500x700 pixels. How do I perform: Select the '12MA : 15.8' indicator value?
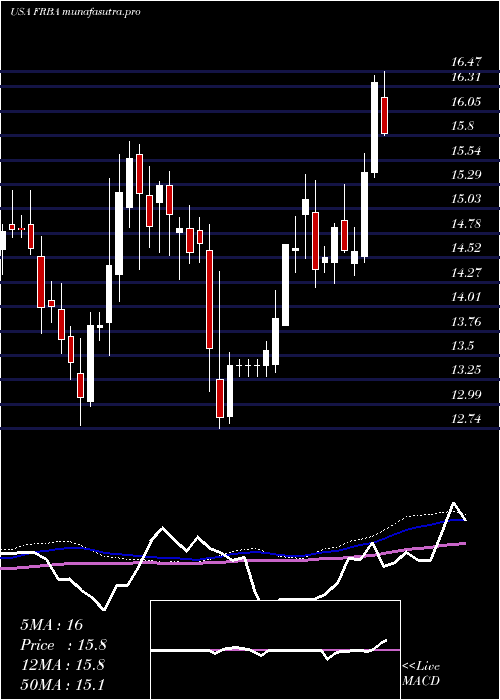tap(62, 665)
